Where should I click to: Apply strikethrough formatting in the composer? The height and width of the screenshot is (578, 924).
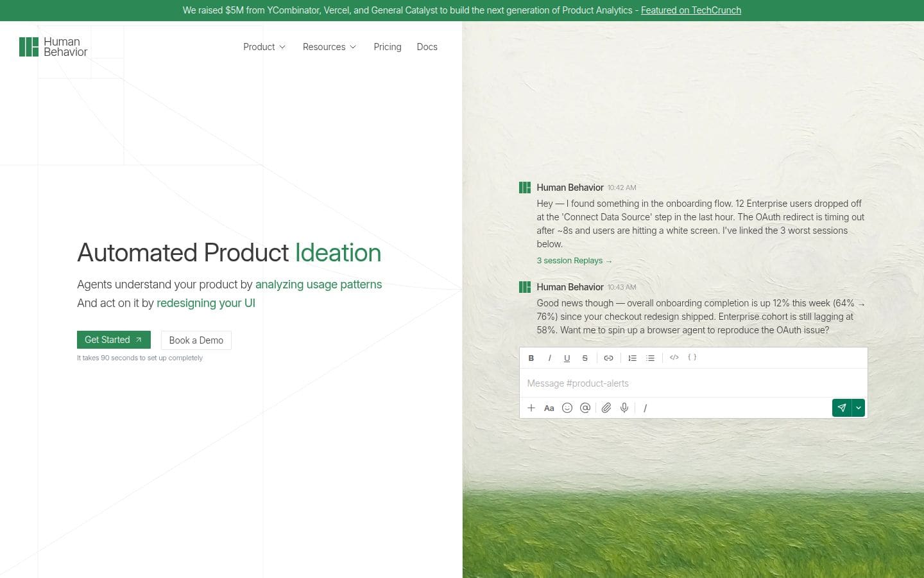585,358
